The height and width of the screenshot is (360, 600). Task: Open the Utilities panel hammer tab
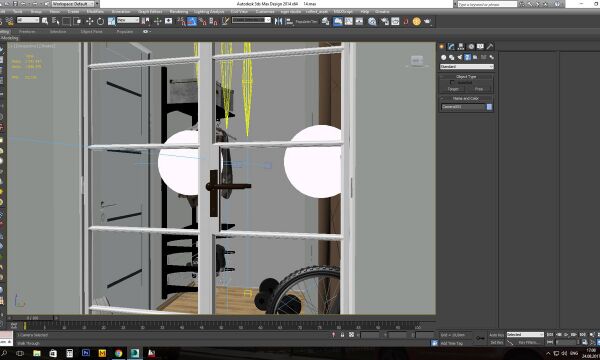pos(490,46)
